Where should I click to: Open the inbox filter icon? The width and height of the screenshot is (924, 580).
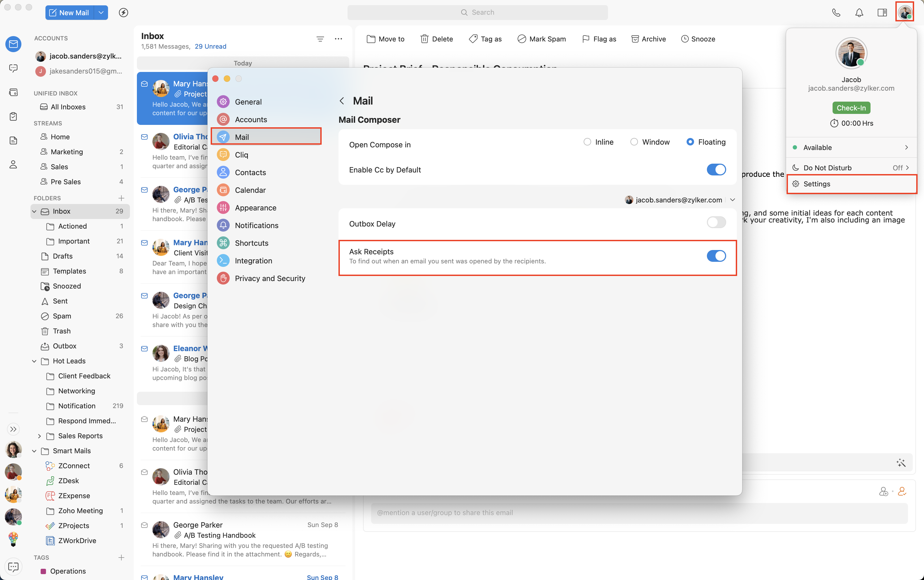(320, 39)
